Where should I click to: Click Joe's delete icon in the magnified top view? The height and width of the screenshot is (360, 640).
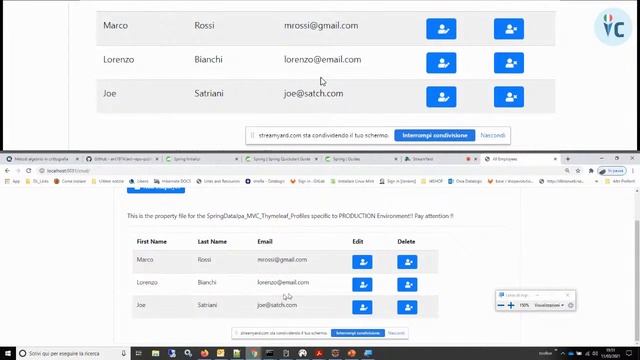click(509, 97)
